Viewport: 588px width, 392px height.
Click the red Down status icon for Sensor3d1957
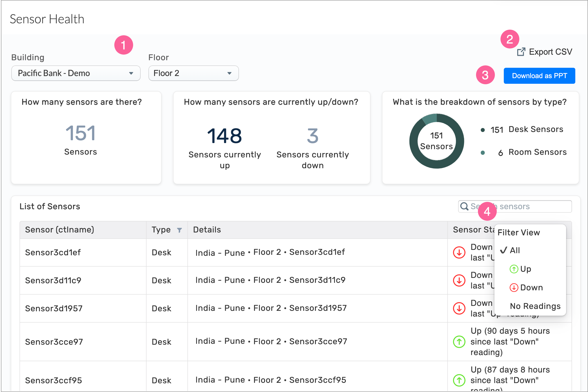459,308
